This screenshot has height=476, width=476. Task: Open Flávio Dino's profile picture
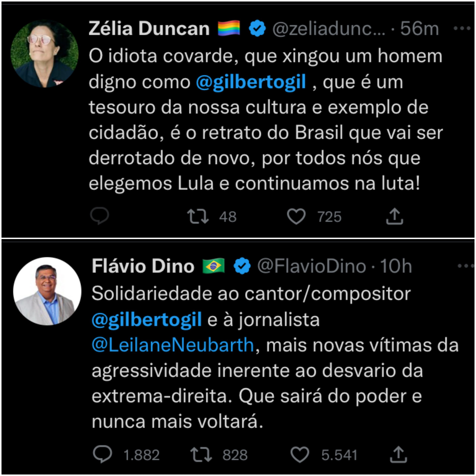pyautogui.click(x=47, y=291)
